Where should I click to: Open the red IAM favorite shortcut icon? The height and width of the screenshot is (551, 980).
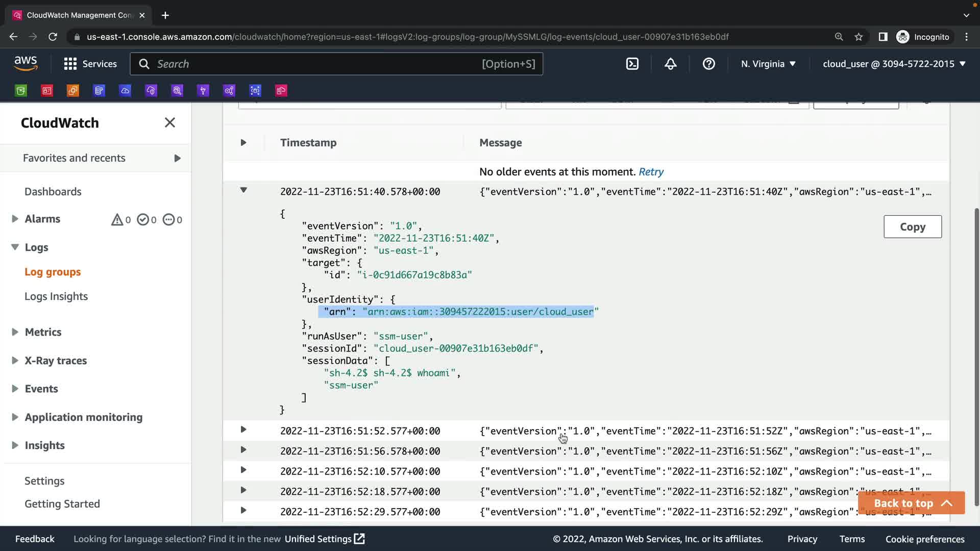click(x=47, y=91)
